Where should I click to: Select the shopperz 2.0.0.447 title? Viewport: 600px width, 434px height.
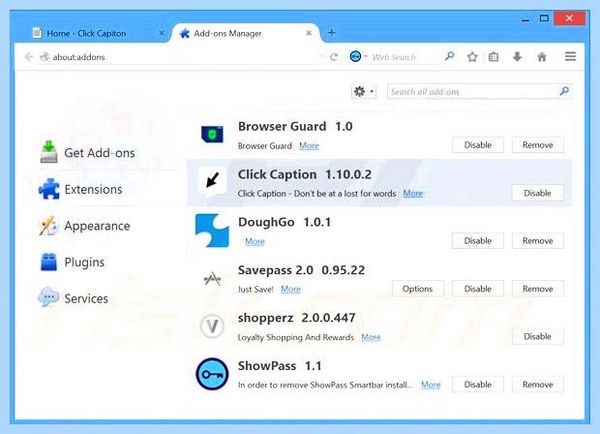[297, 318]
